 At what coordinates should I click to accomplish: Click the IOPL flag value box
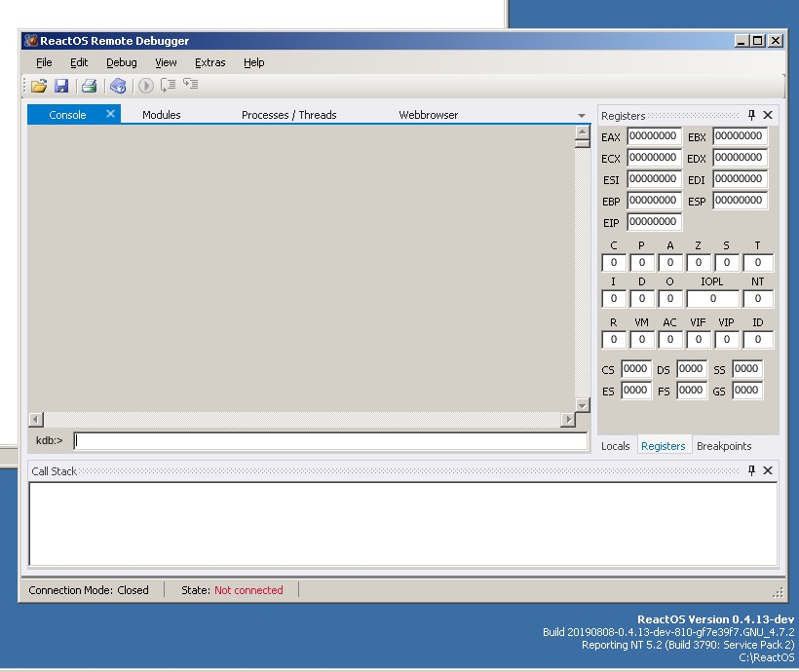click(712, 299)
